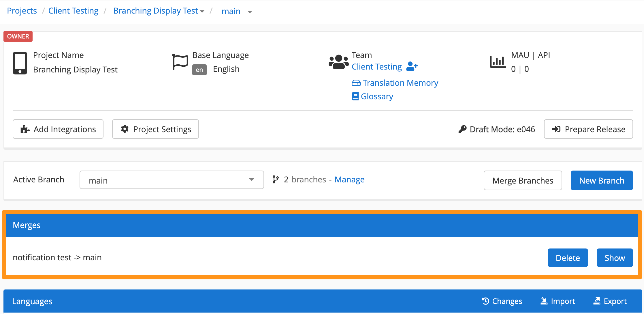Click the OWNER badge

click(x=18, y=36)
